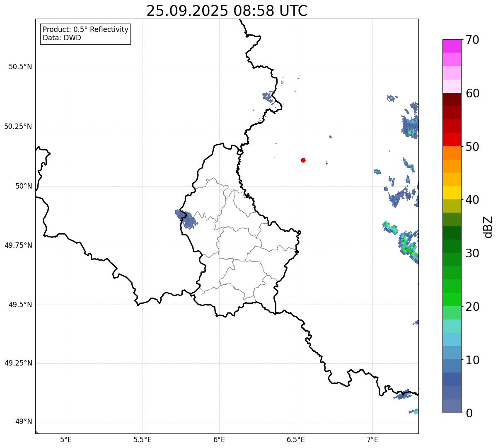This screenshot has height=448, width=498.
Task: Pick the bright red swatch just above 50
Action: tap(452, 140)
